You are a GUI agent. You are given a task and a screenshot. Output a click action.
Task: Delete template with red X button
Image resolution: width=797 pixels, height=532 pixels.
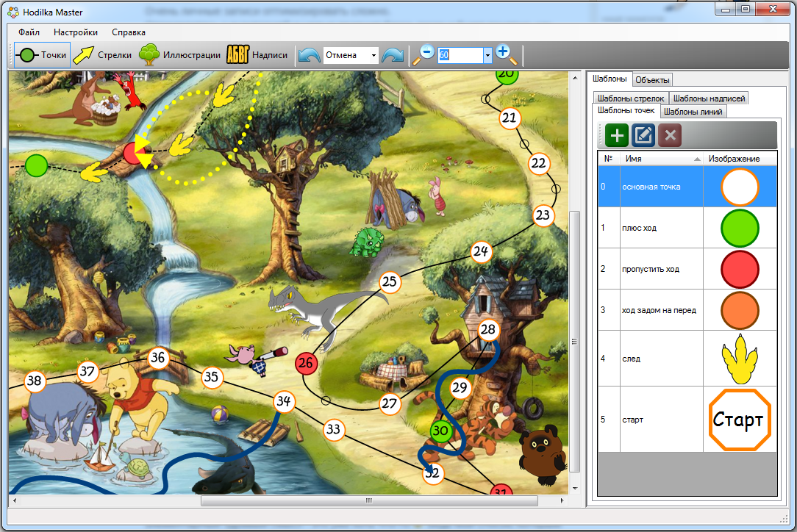pos(670,135)
